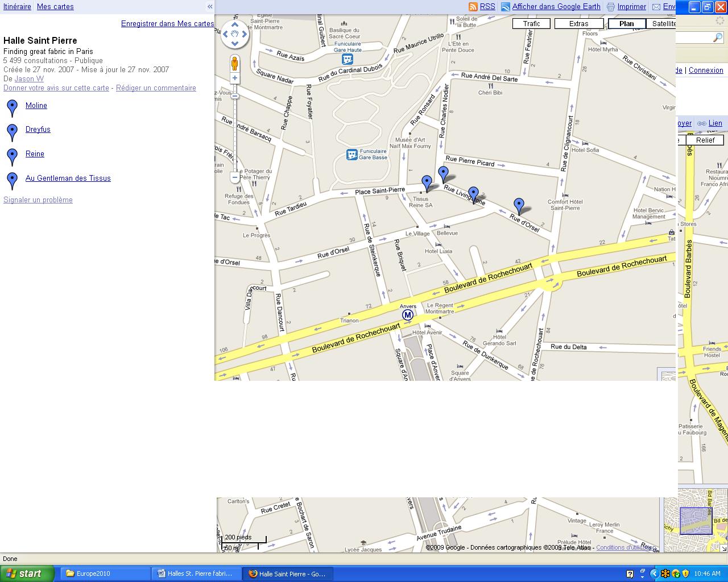Click Enregistrer dans Mes cartes
Screen dimensions: 728x582
tap(167, 23)
